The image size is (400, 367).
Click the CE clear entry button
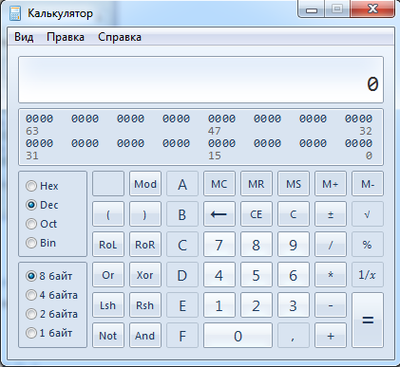(256, 214)
